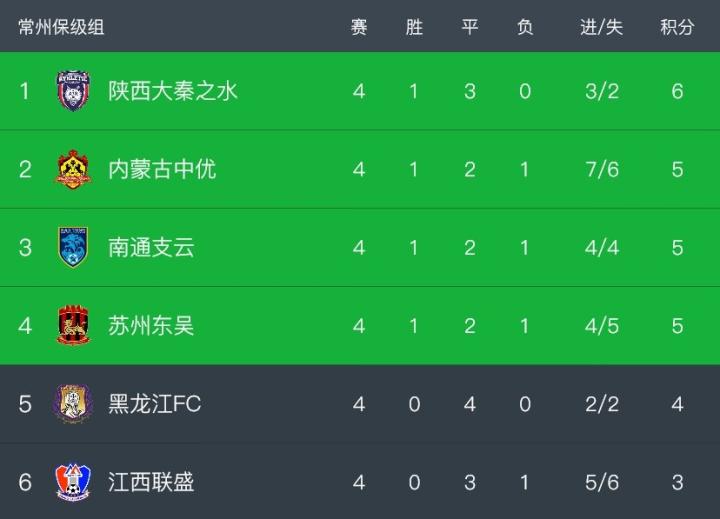Select the 江西联盛 team name

[x=151, y=482]
